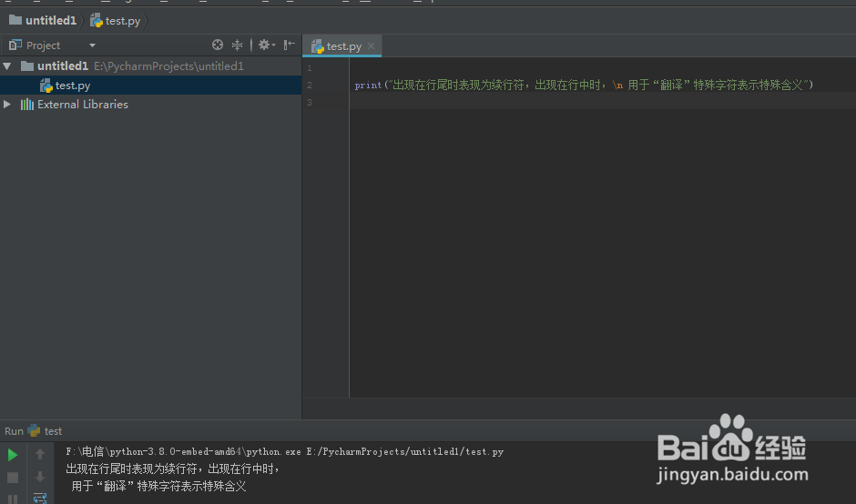Open the Project view dropdown arrow
The height and width of the screenshot is (504, 856).
92,45
